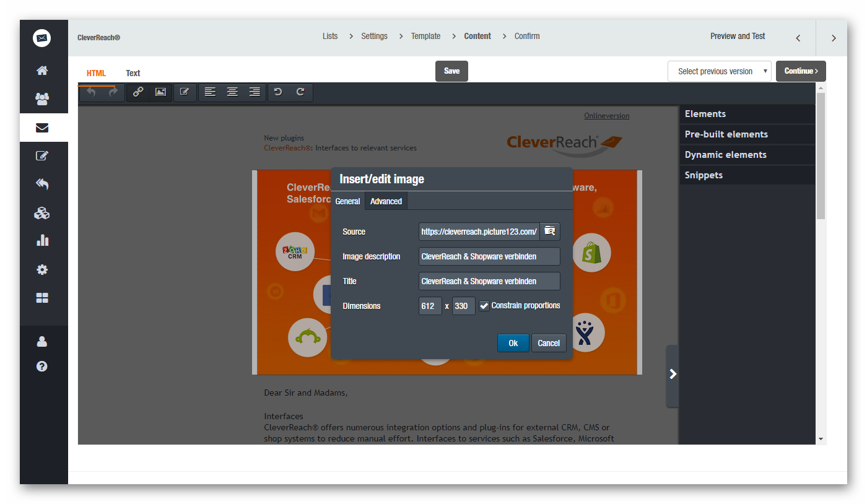The width and height of the screenshot is (867, 504).
Task: Go to the Lists step
Action: (x=330, y=36)
